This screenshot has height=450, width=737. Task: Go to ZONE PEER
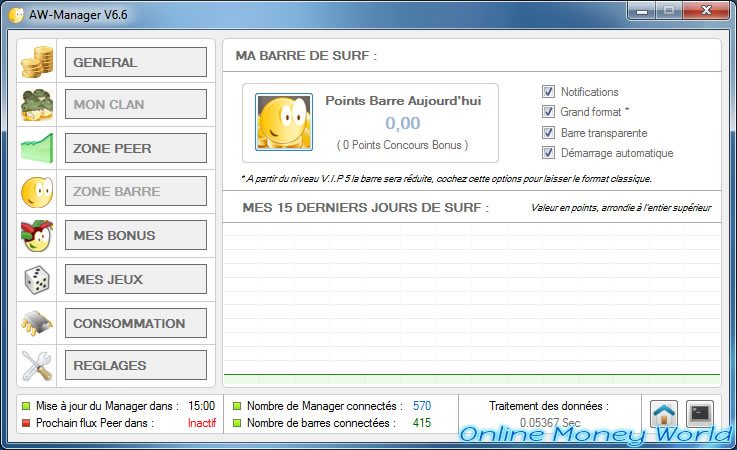[x=136, y=148]
